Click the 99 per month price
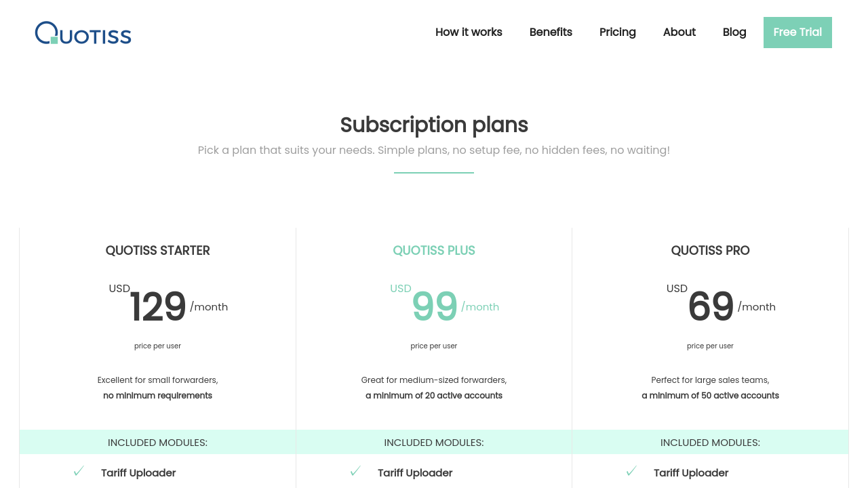 (x=435, y=306)
